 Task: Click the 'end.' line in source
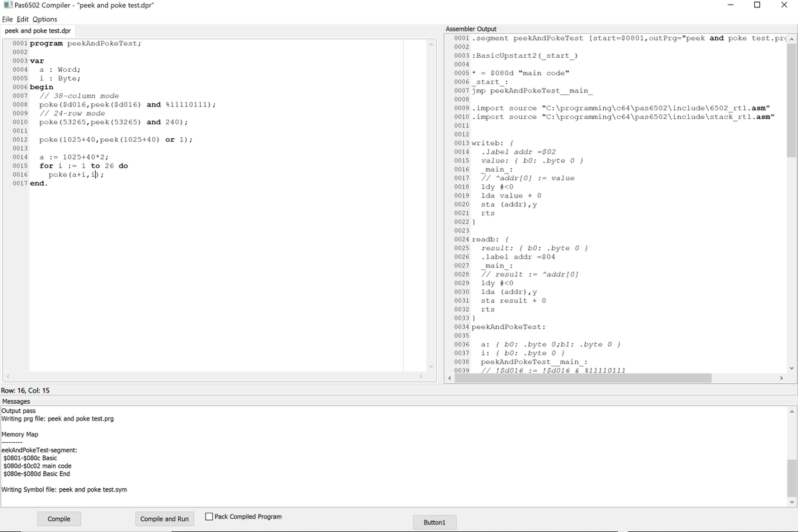[x=39, y=183]
